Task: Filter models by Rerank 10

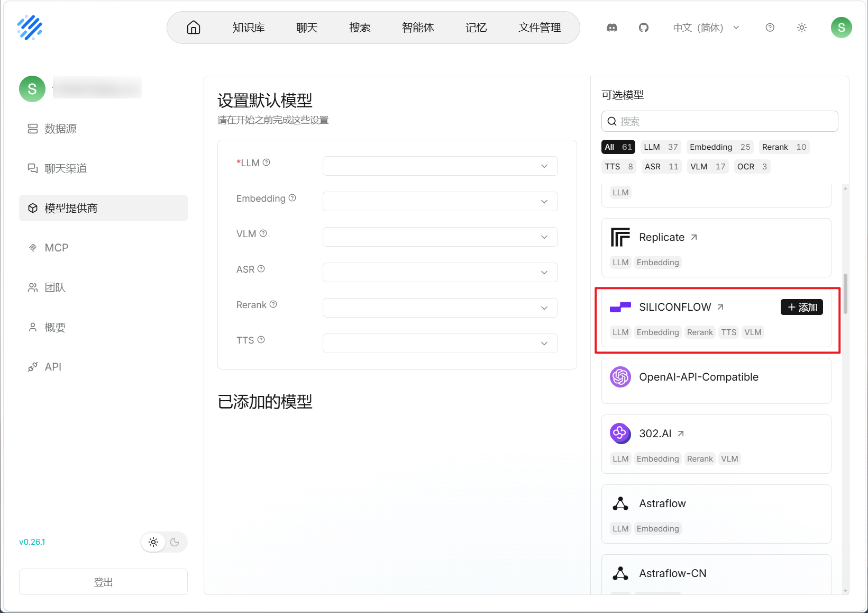Action: pyautogui.click(x=784, y=147)
